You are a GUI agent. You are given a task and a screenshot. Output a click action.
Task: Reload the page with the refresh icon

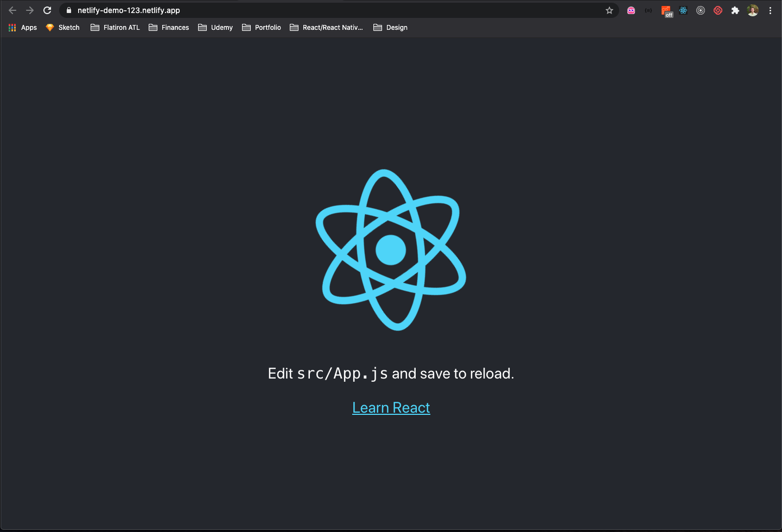[x=47, y=10]
